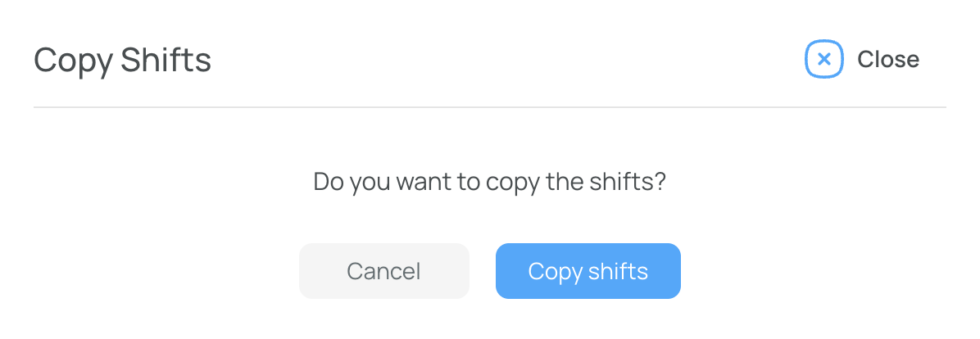The width and height of the screenshot is (980, 339).
Task: Confirm with the Copy shifts button
Action: click(x=588, y=271)
